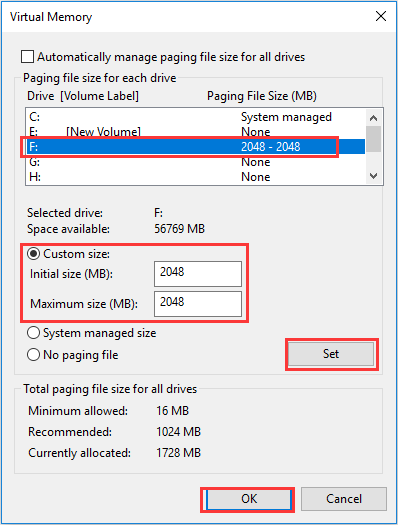Select drive C: System managed row
Image resolution: width=398 pixels, height=525 pixels.
195,117
